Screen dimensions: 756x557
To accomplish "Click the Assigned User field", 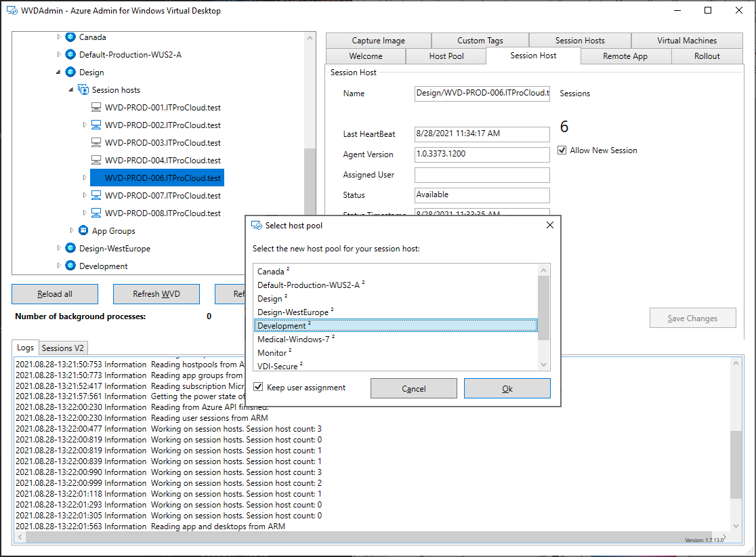I will [x=482, y=175].
